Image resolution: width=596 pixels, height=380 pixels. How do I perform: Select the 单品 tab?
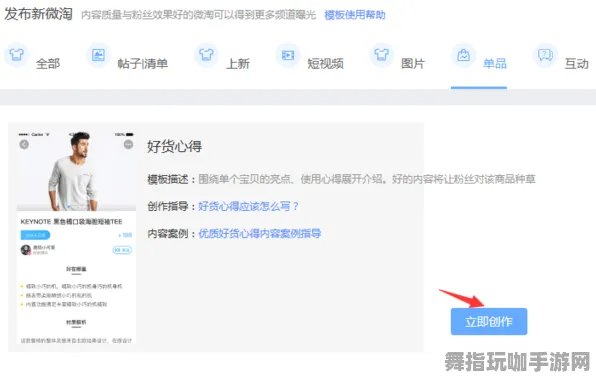pos(495,63)
